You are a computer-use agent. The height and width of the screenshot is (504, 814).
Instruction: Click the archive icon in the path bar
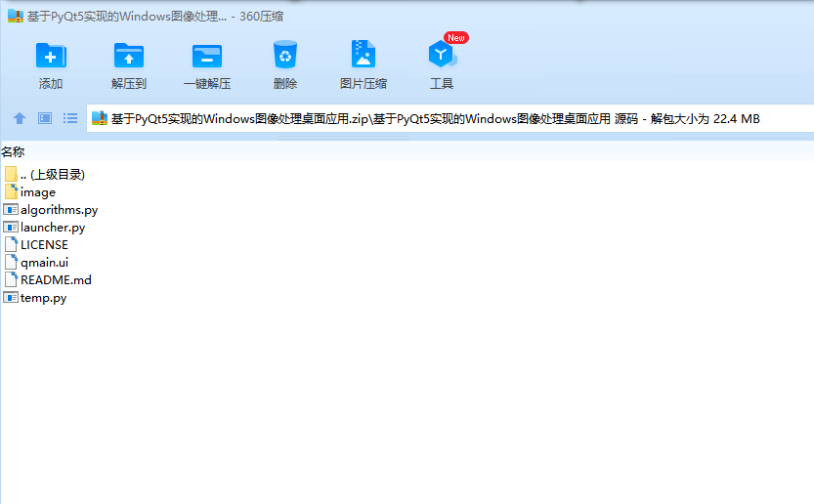pos(99,118)
